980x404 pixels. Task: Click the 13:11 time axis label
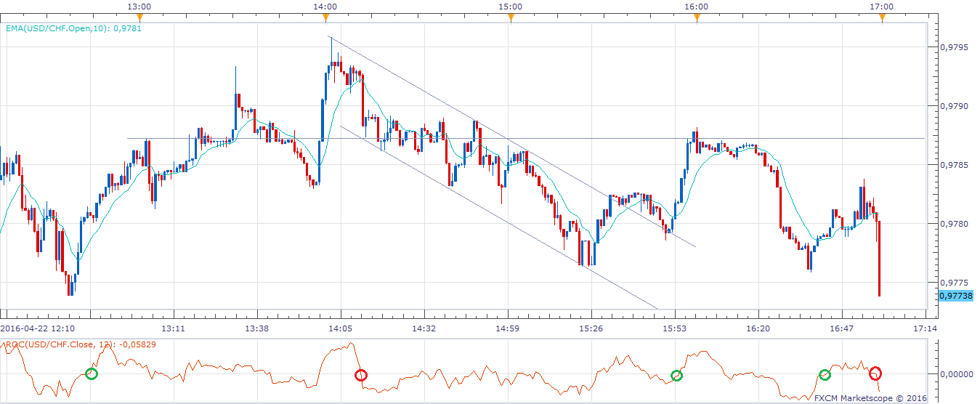coord(174,328)
